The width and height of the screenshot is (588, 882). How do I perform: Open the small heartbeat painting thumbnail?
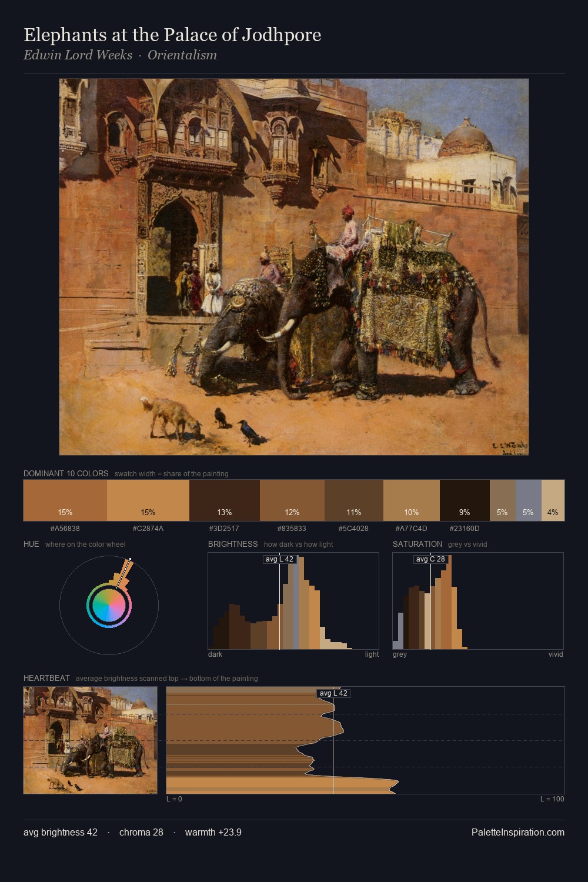[x=91, y=740]
